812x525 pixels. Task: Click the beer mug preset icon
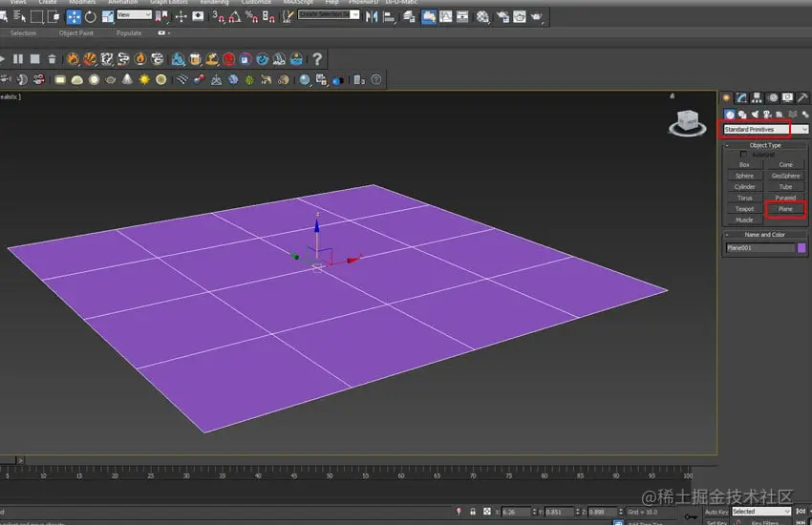coord(195,59)
